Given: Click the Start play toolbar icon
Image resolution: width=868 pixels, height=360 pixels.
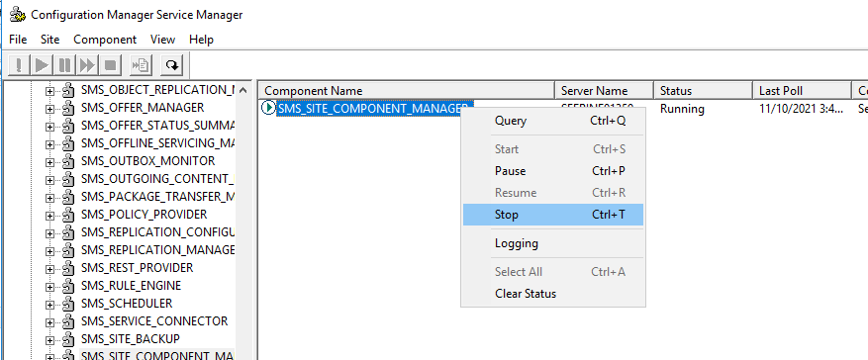Looking at the screenshot, I should tap(42, 66).
